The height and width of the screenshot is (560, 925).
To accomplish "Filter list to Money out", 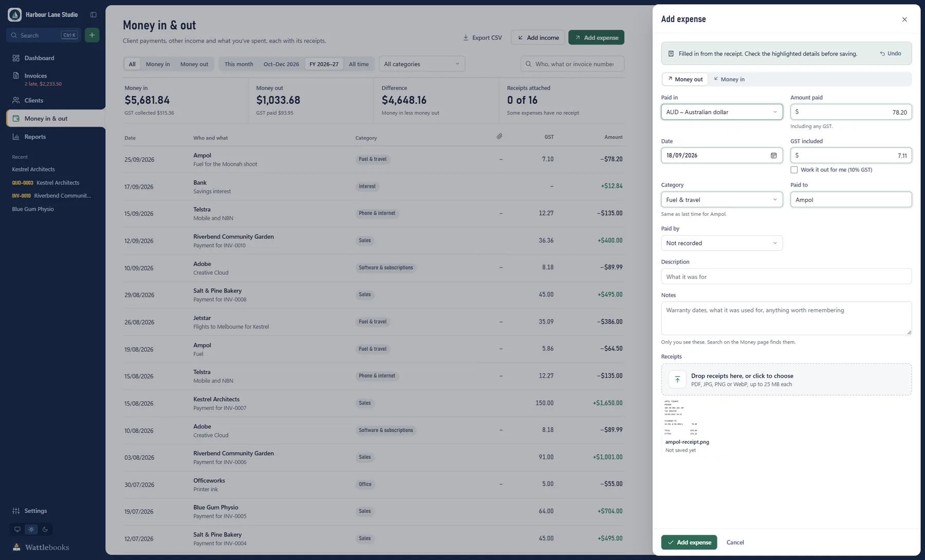I will pos(194,64).
